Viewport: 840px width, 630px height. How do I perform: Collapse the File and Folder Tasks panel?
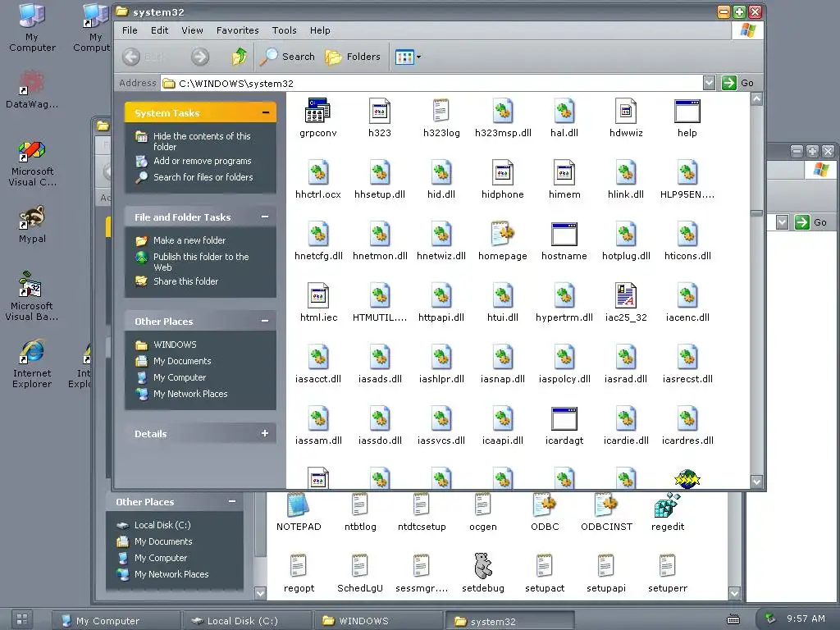265,217
